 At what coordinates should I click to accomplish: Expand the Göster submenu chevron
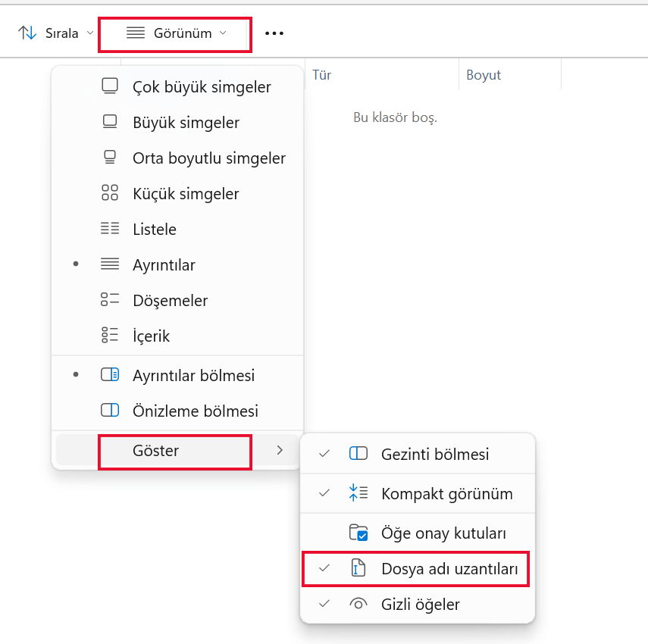[x=280, y=450]
